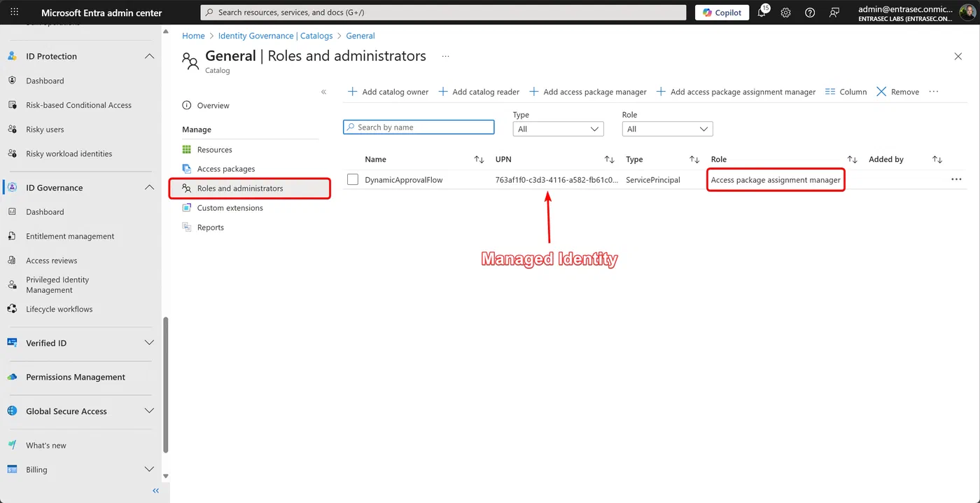This screenshot has width=980, height=503.
Task: Open Entitlement management
Action: tap(70, 236)
